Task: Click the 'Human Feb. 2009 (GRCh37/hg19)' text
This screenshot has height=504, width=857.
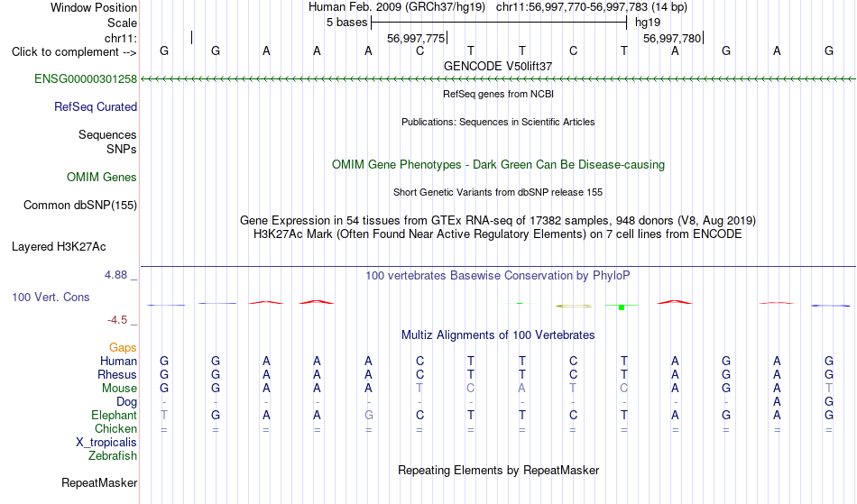Action: [397, 7]
